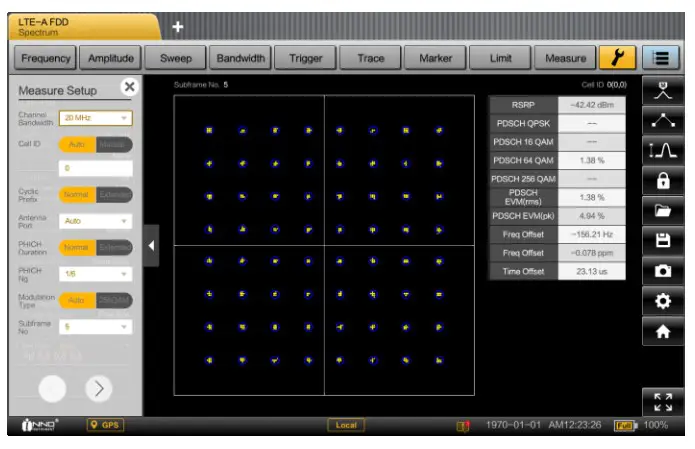Select Extended cyclic prefix
Image resolution: width=695 pixels, height=449 pixels.
pyautogui.click(x=114, y=195)
